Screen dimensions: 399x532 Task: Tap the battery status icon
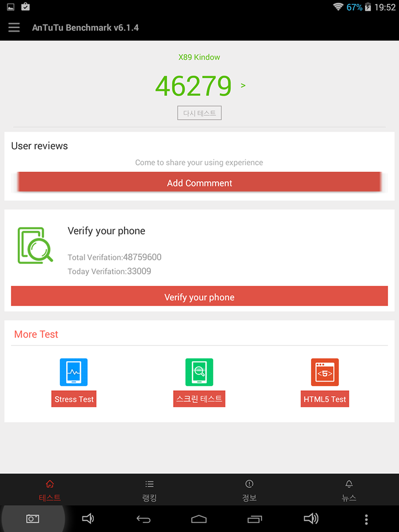[x=368, y=7]
